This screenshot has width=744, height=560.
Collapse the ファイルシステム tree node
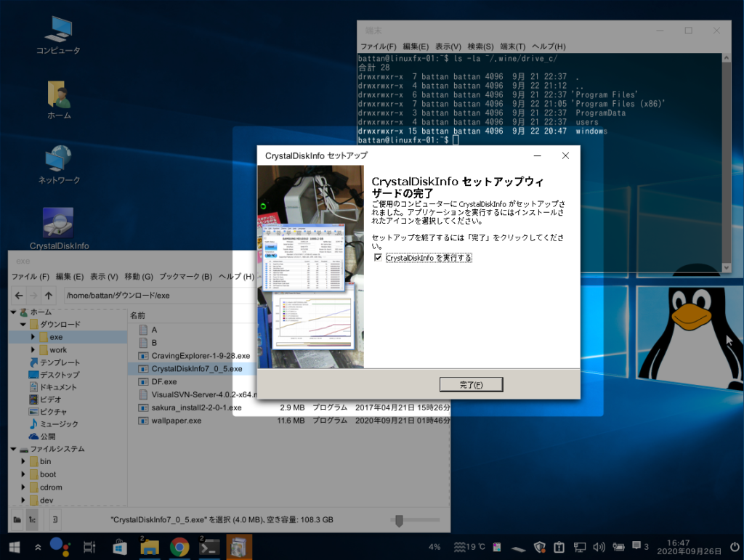(x=14, y=449)
